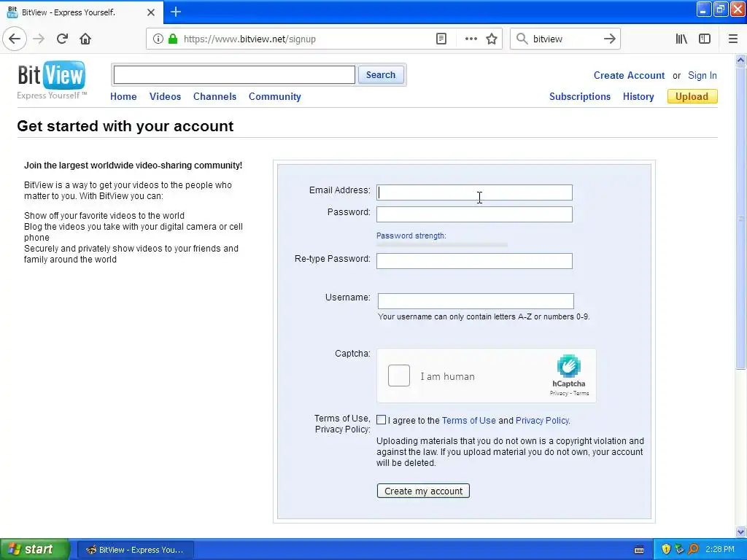
Task: Click the browser address bar URL
Action: point(249,39)
